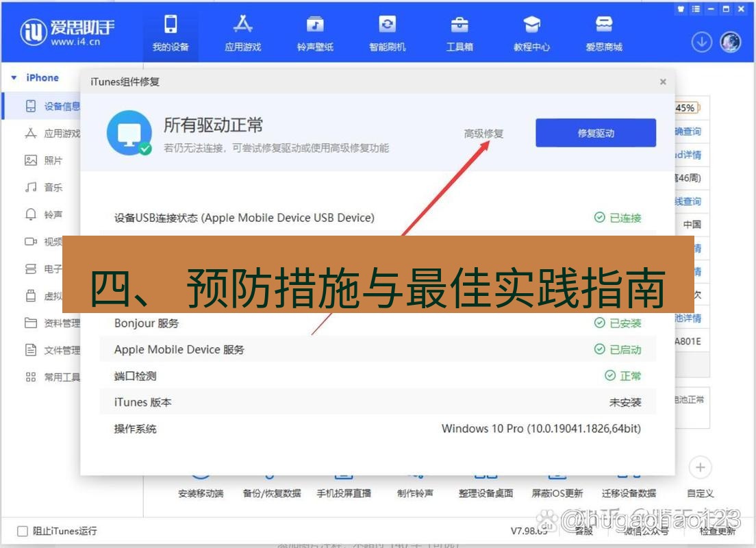Collapse the iPhone sidebar section
Image resolution: width=756 pixels, height=548 pixels.
(15, 77)
